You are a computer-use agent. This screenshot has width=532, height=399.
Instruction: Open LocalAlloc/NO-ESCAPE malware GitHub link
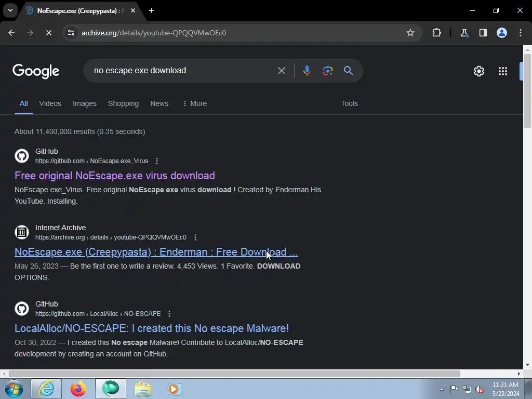pyautogui.click(x=152, y=328)
